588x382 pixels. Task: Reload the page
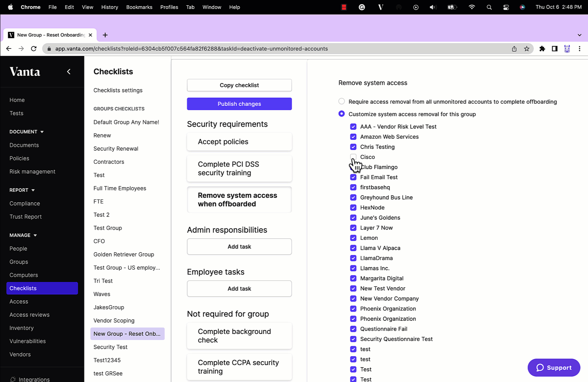pos(34,49)
